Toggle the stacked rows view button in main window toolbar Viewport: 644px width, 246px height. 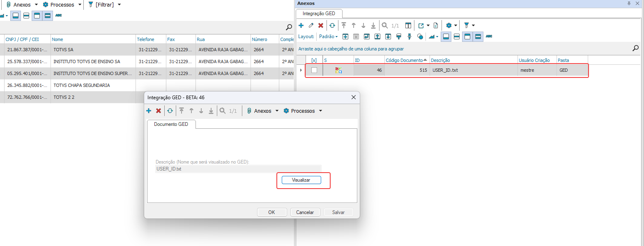point(48,16)
